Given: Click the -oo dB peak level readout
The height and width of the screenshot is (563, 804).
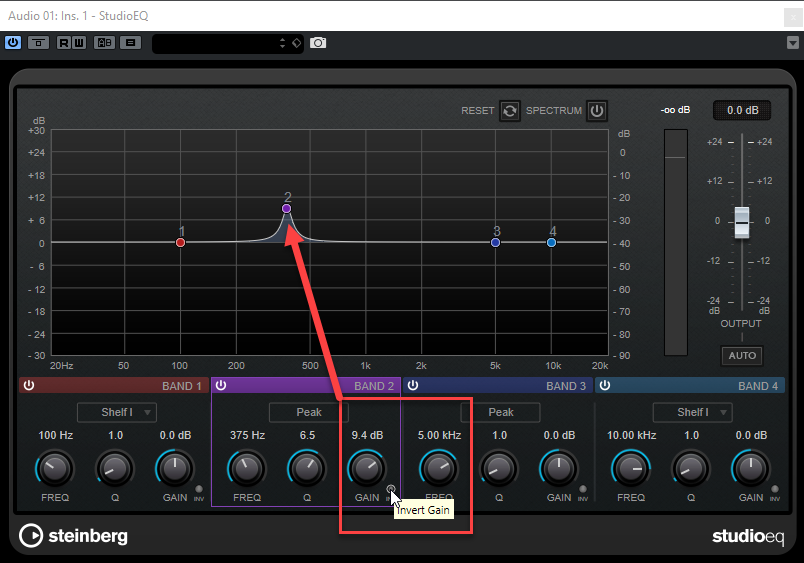Looking at the screenshot, I should coord(675,110).
